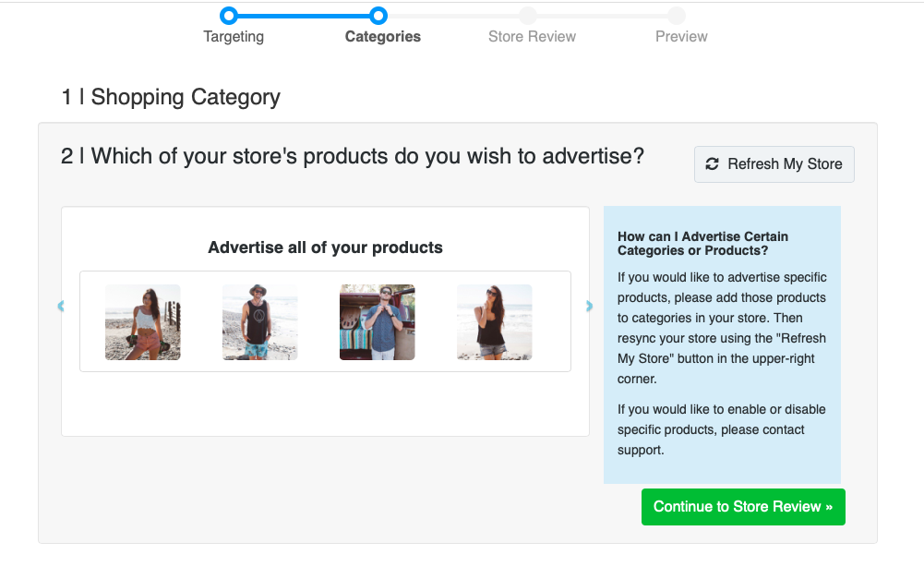
Task: Select the first product photo of woman on beach
Action: pos(142,321)
